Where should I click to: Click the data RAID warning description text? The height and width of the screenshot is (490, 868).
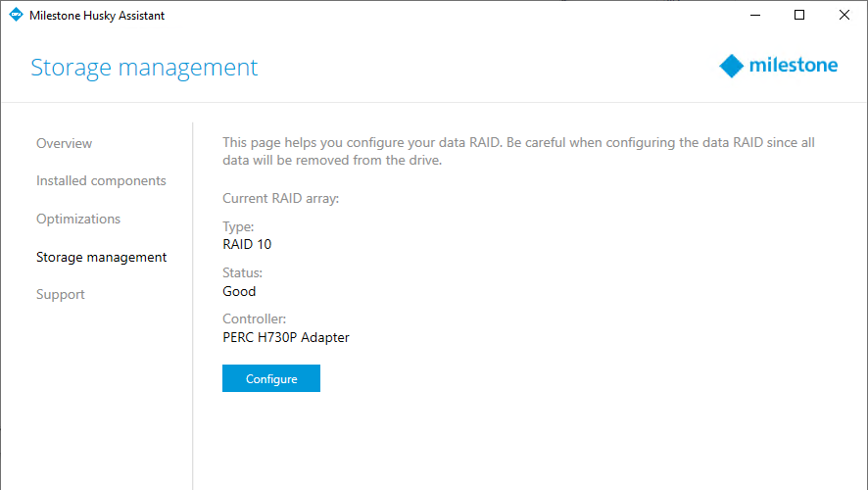pos(518,151)
